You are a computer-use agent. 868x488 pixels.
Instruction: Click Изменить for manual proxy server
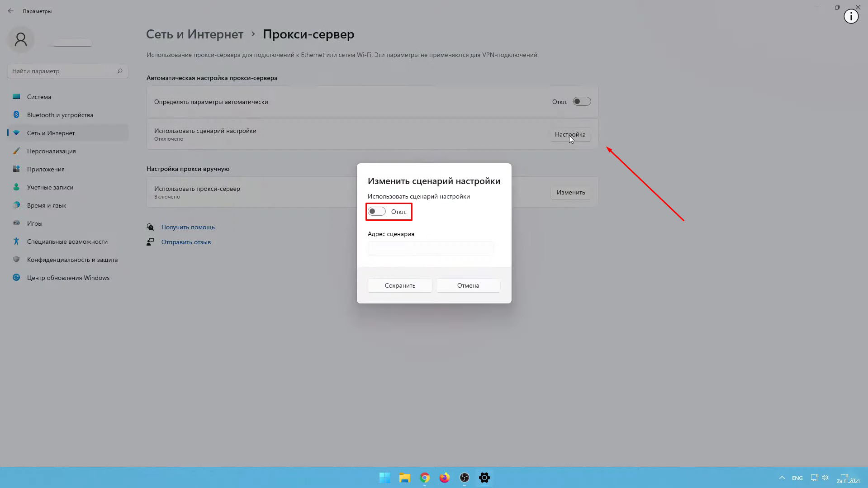[x=570, y=192]
